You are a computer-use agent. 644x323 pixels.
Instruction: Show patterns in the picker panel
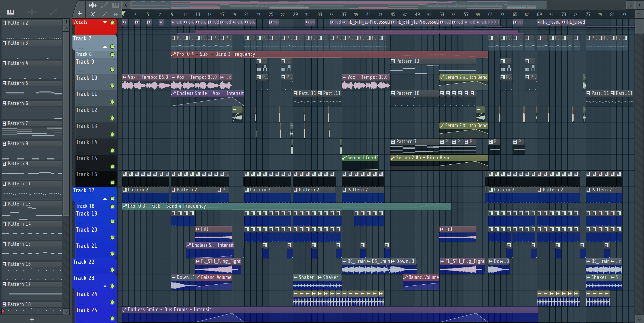click(x=11, y=12)
